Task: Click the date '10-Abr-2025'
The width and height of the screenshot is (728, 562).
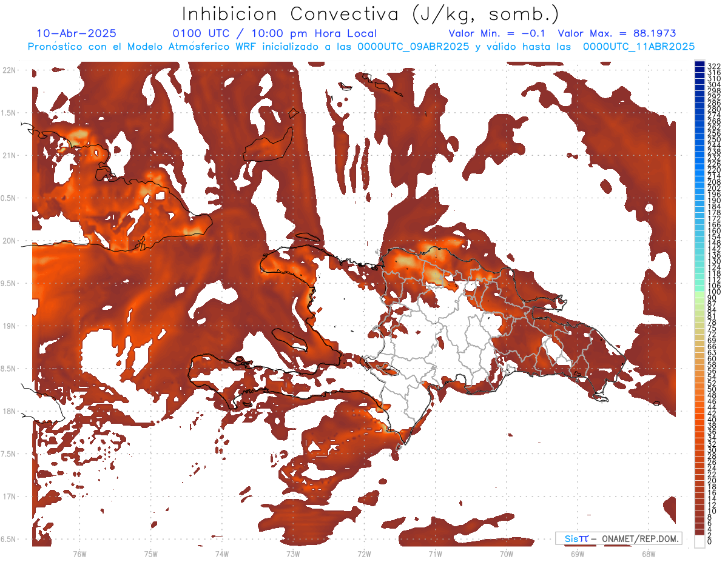Action: point(76,33)
